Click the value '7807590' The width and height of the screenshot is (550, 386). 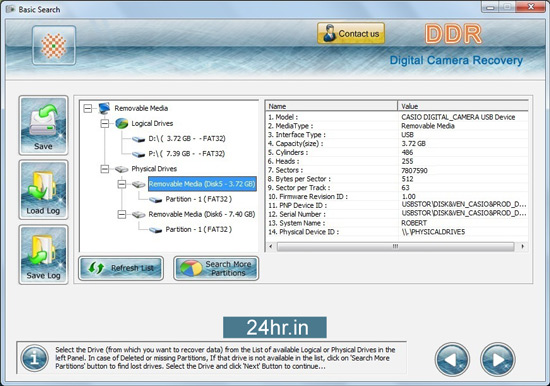click(414, 171)
